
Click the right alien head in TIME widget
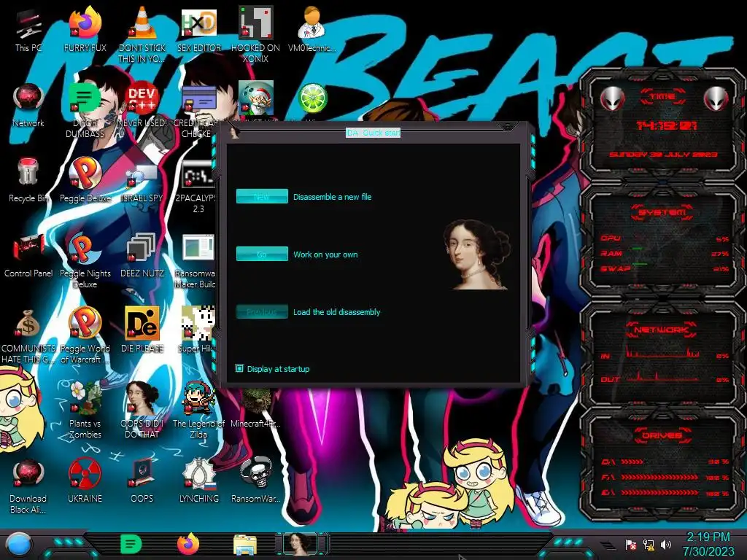point(716,98)
